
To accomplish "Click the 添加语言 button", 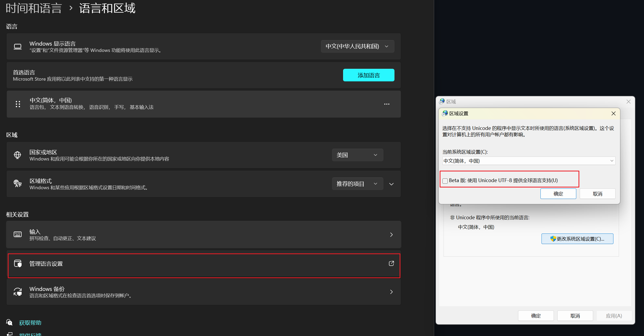I will tap(369, 75).
